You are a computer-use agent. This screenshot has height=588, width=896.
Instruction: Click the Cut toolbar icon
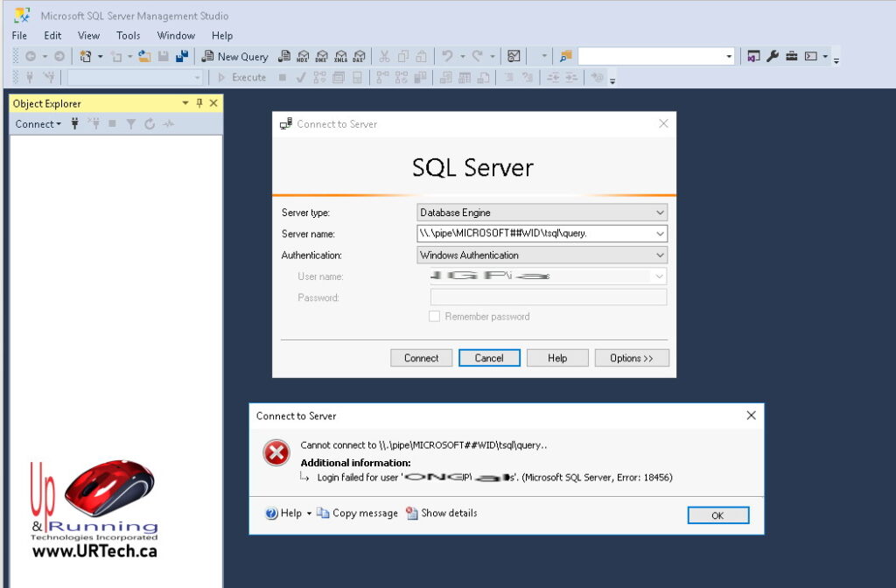[385, 55]
